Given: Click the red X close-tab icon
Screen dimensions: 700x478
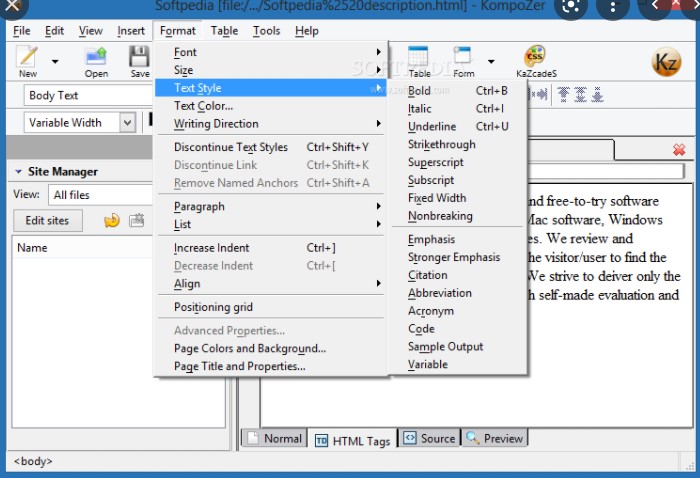Looking at the screenshot, I should [679, 150].
